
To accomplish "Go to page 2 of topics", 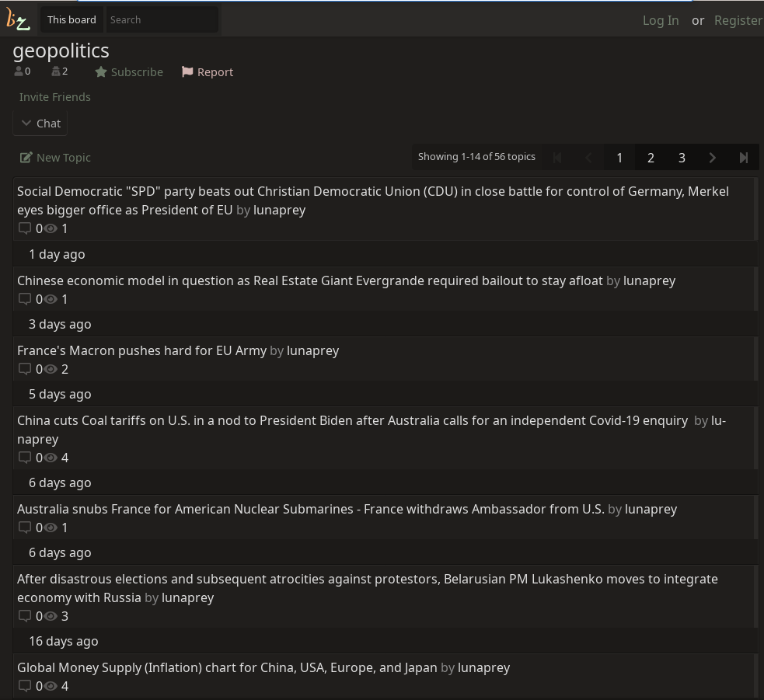I will click(x=651, y=158).
